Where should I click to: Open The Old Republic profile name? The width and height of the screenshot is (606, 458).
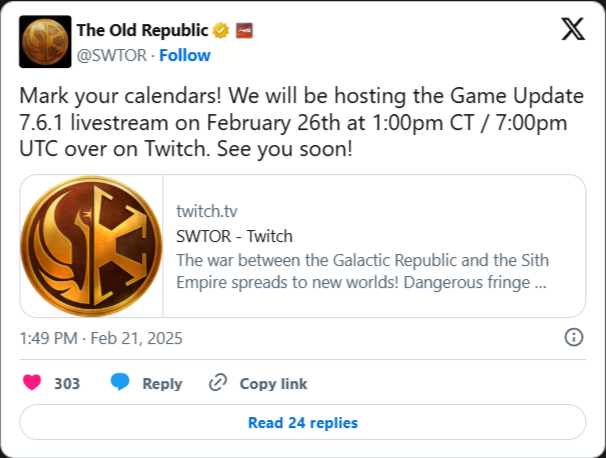click(x=143, y=30)
